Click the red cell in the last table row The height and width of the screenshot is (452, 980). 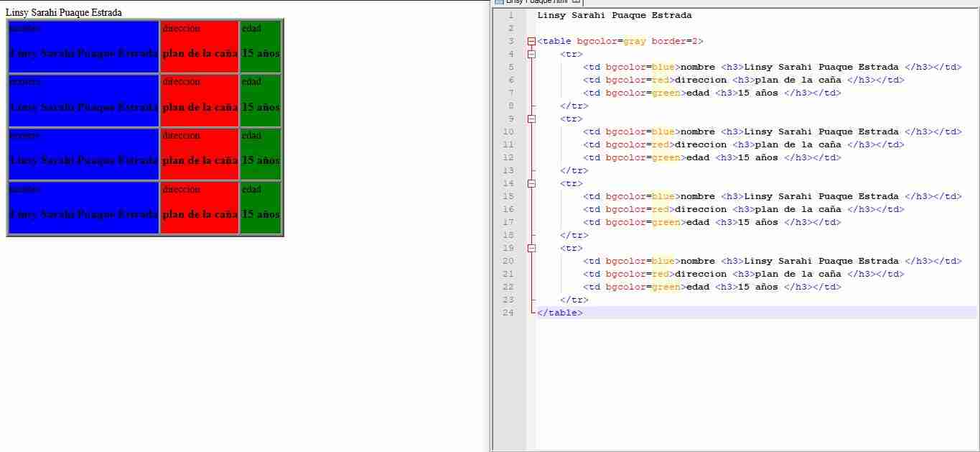point(200,208)
